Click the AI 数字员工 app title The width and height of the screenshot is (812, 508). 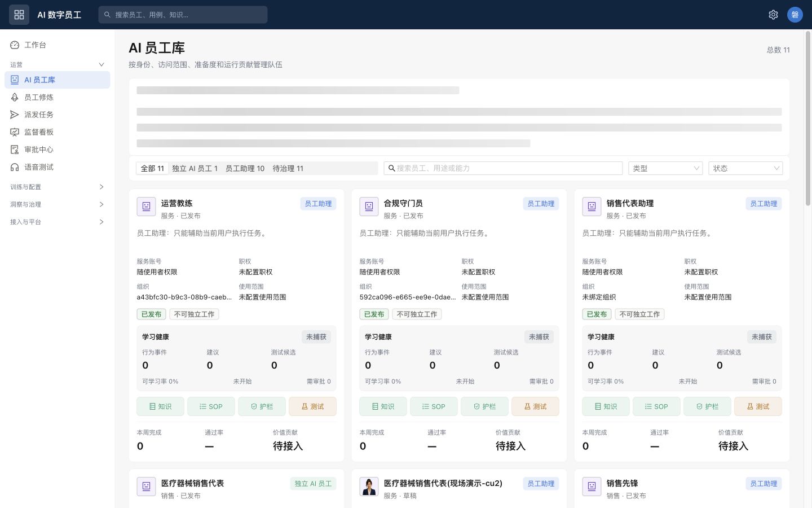tap(59, 15)
